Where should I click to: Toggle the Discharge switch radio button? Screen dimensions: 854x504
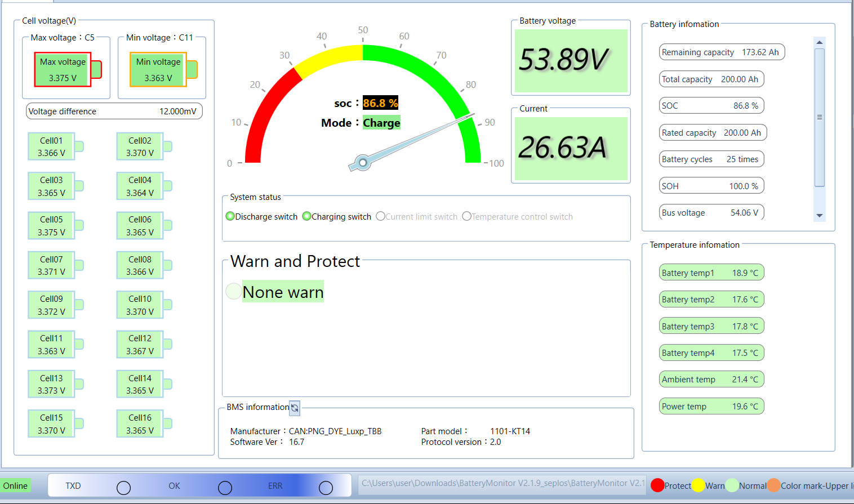230,216
